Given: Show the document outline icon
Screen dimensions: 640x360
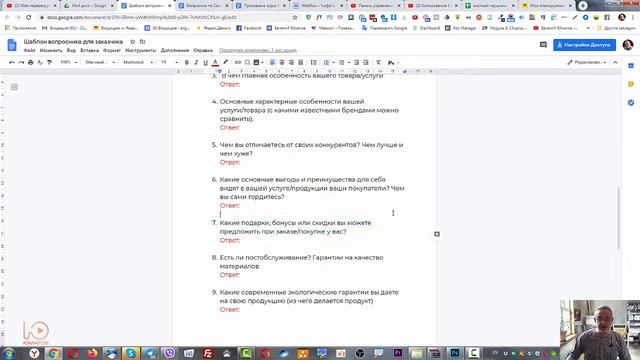Looking at the screenshot, I should pos(14,87).
